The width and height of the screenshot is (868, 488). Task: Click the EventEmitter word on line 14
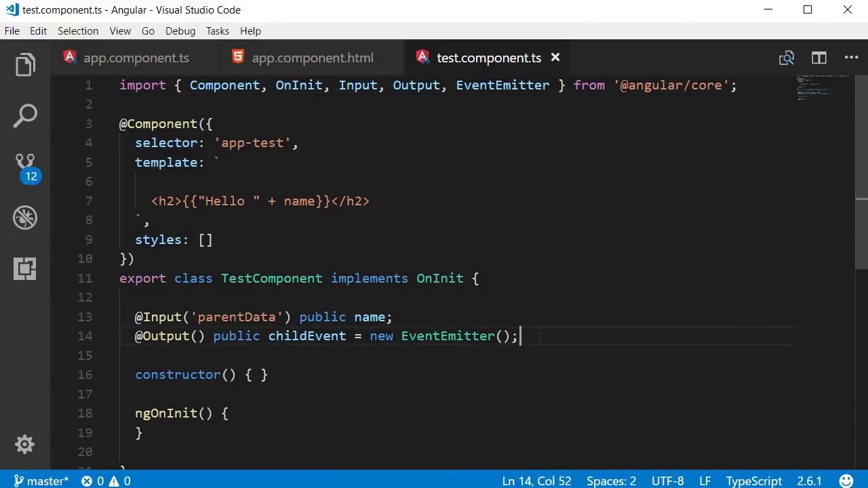pyautogui.click(x=448, y=336)
